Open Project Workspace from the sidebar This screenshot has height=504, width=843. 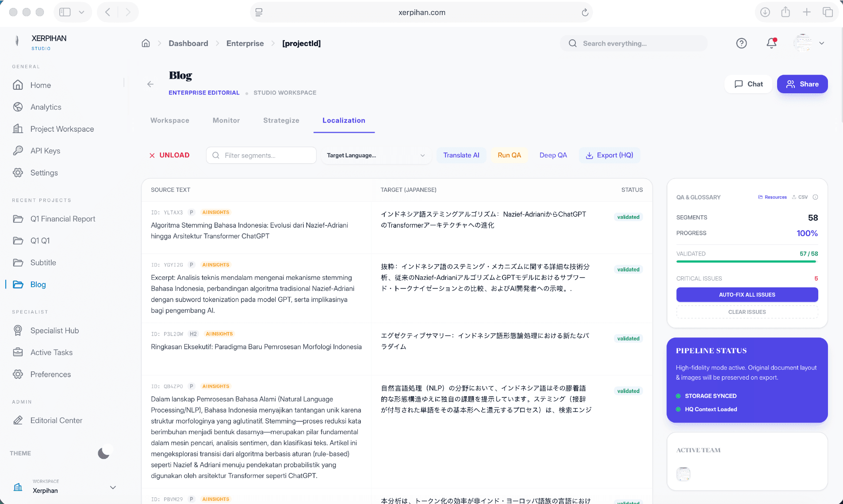pos(62,129)
